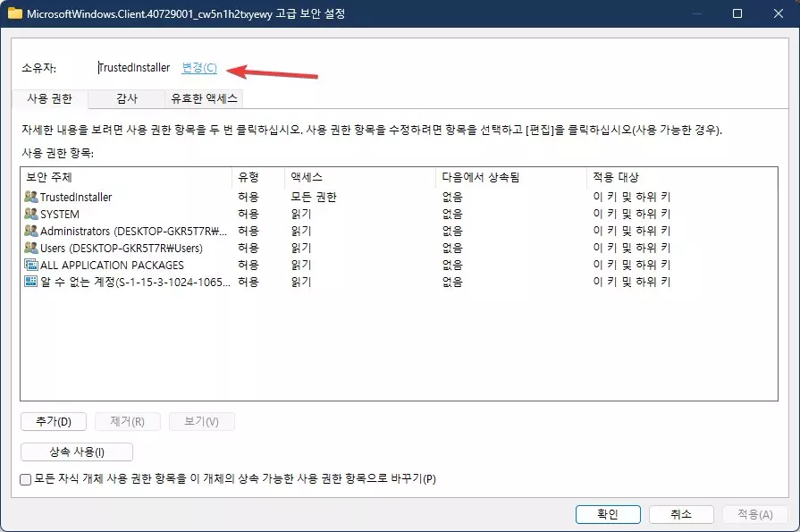Viewport: 800px width, 532px height.
Task: Click the ALL APPLICATION PACKAGES icon
Action: click(31, 265)
